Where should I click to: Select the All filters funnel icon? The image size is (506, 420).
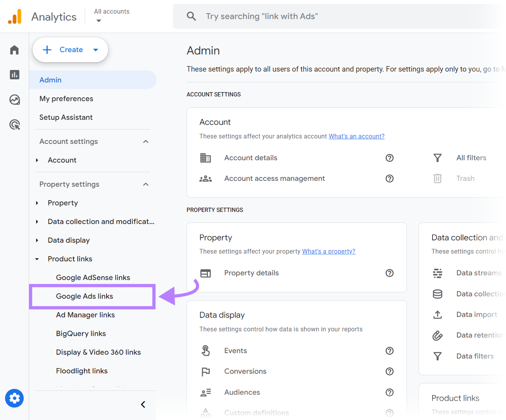438,158
